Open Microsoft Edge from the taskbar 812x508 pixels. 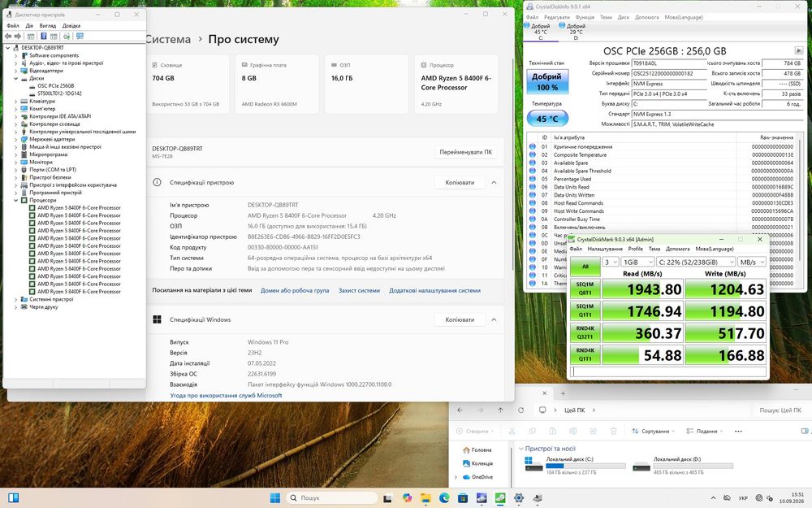click(444, 498)
